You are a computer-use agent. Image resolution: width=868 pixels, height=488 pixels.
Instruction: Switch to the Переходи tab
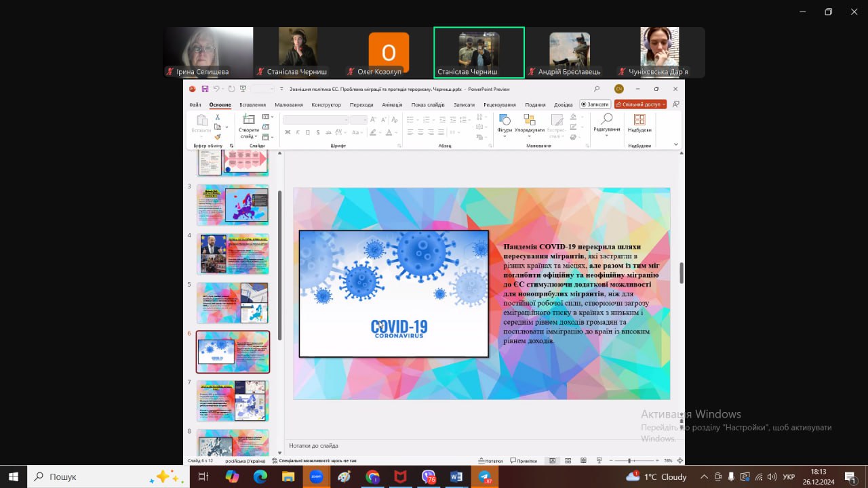361,105
